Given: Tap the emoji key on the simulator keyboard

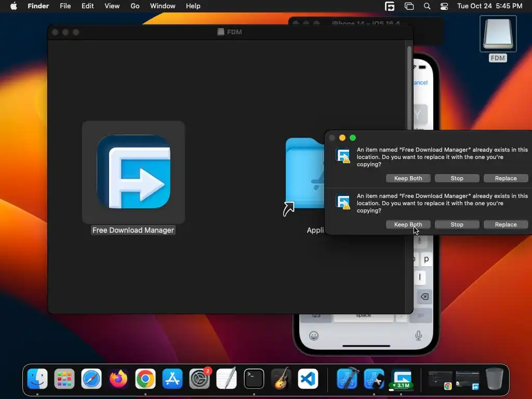Looking at the screenshot, I should 314,336.
